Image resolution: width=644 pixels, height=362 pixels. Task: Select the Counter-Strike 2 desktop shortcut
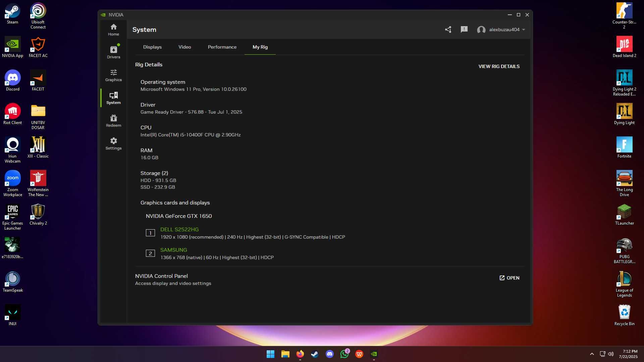[624, 16]
